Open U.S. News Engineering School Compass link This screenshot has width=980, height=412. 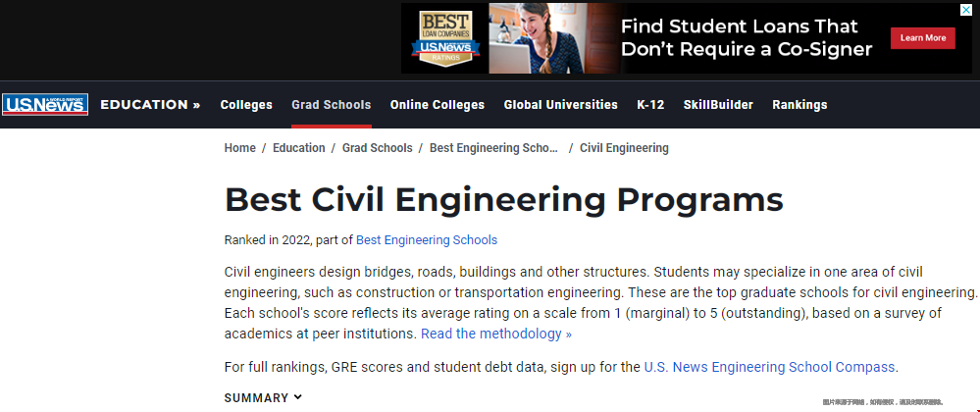coord(769,367)
